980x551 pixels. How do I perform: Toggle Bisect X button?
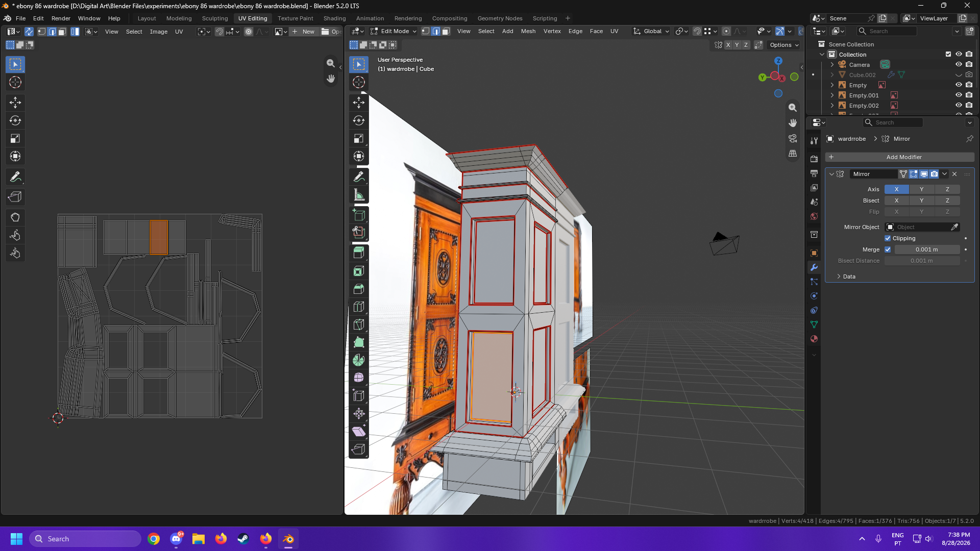pos(896,201)
